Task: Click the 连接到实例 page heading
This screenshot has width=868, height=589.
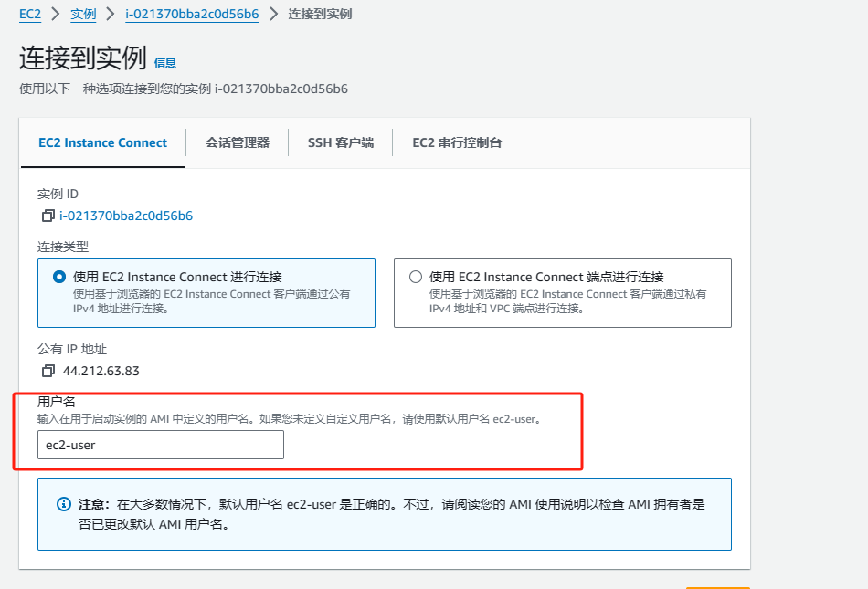Action: point(83,58)
